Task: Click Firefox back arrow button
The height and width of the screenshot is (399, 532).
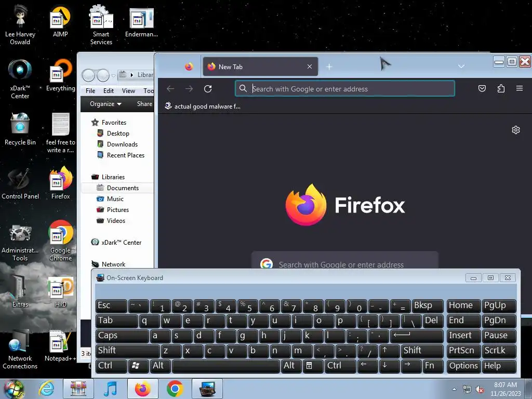Action: click(x=170, y=89)
